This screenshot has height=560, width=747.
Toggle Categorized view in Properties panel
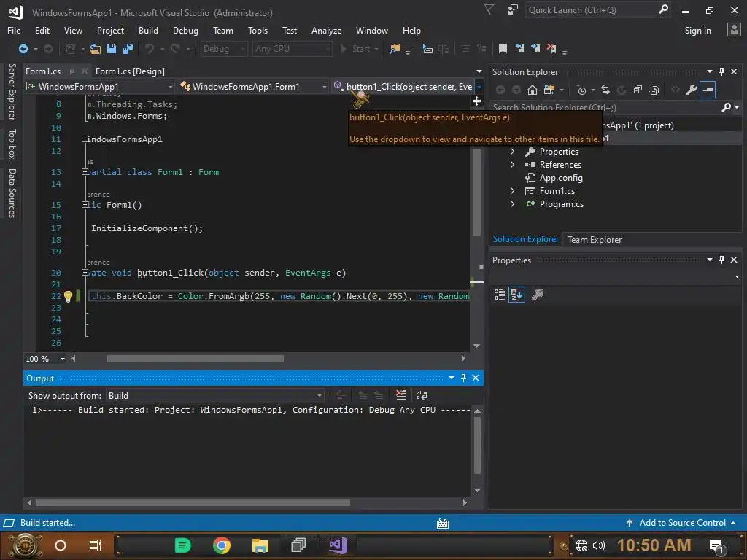[499, 295]
